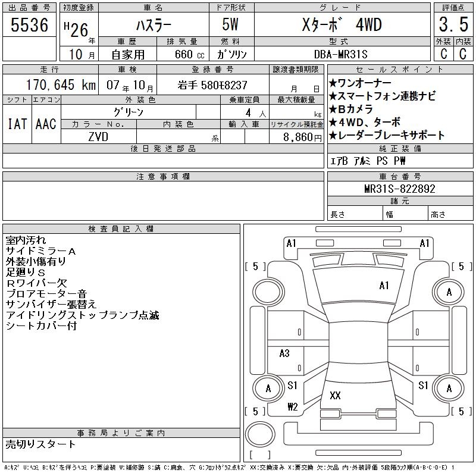Click the 評価点 header
Image resolution: width=476 pixels, height=476 pixels.
[453, 8]
